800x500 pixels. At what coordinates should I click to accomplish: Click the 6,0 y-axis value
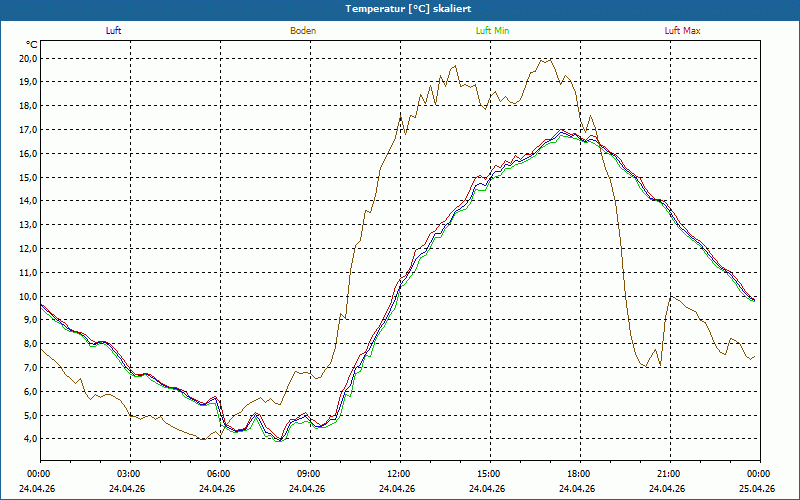[30, 391]
